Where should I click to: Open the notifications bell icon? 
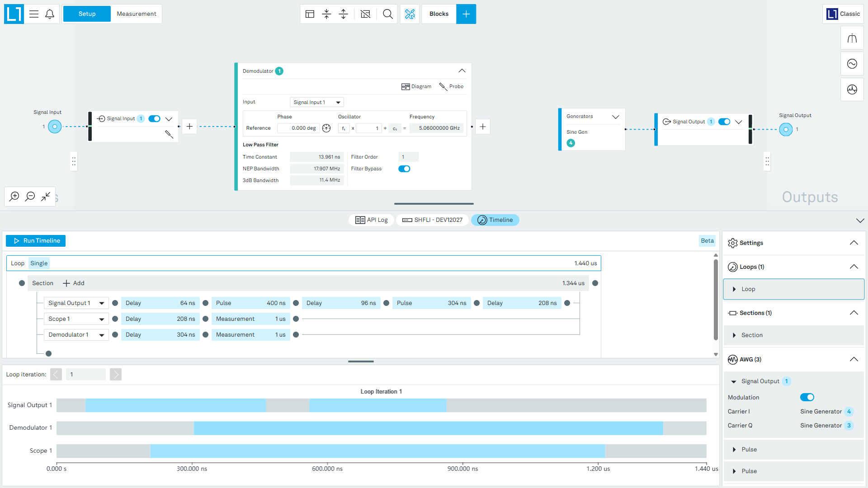pyautogui.click(x=50, y=14)
